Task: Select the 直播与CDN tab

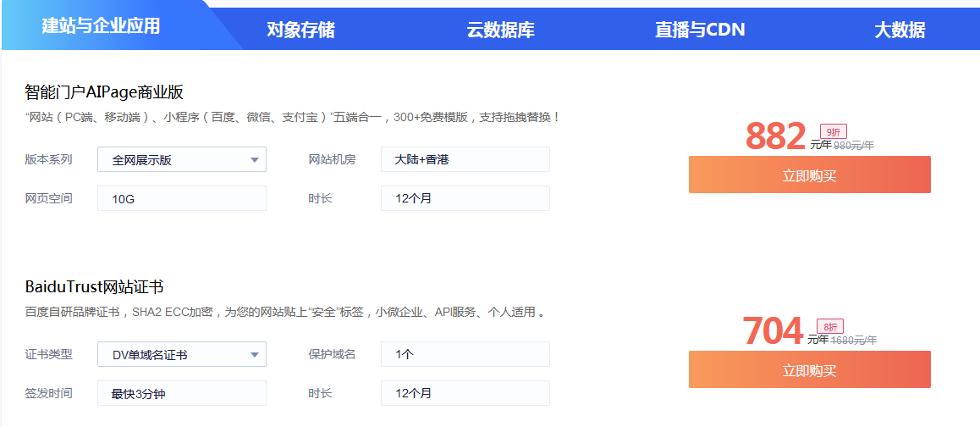Action: click(700, 30)
